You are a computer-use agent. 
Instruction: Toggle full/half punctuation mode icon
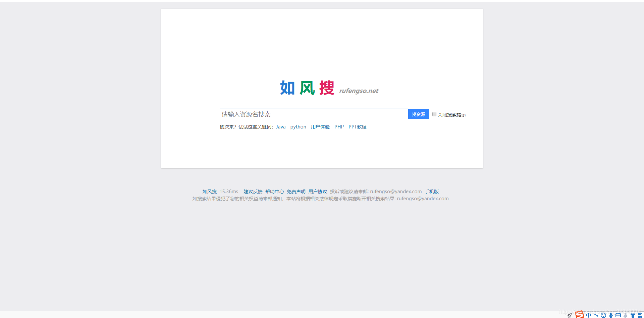596,315
